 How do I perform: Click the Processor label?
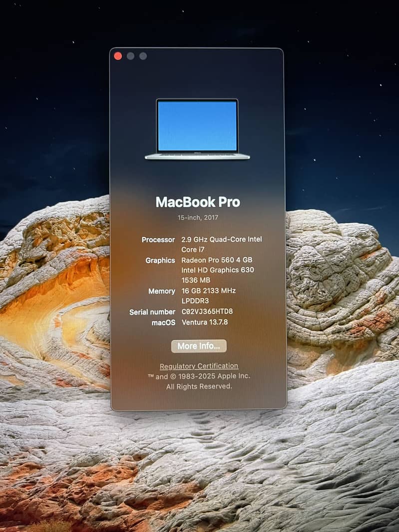pos(158,240)
